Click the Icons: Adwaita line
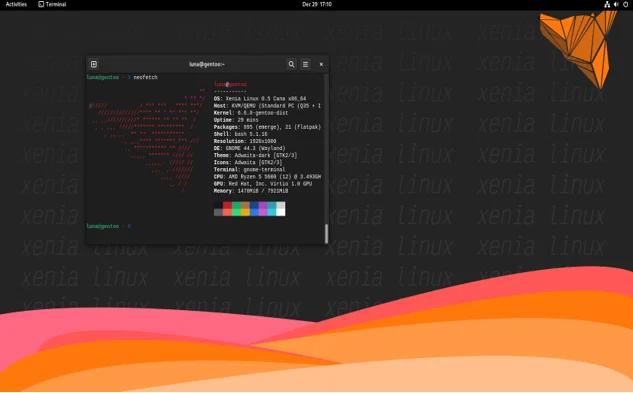This screenshot has width=633, height=393. pos(248,162)
